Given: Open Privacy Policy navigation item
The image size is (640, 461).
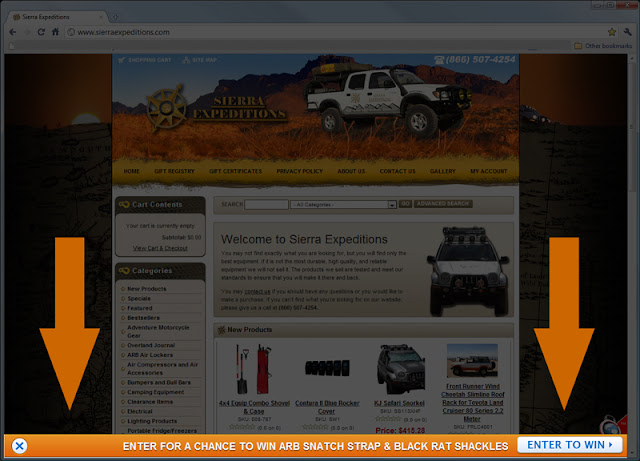Looking at the screenshot, I should click(x=300, y=171).
